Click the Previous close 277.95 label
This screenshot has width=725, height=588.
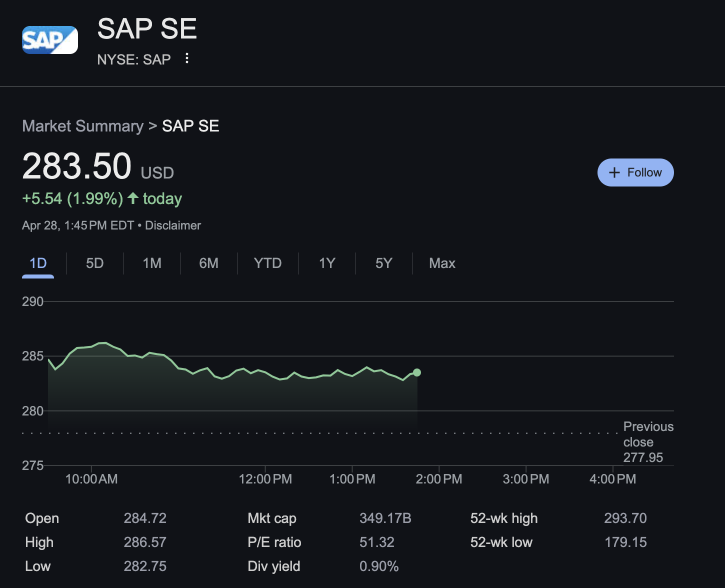tap(648, 442)
